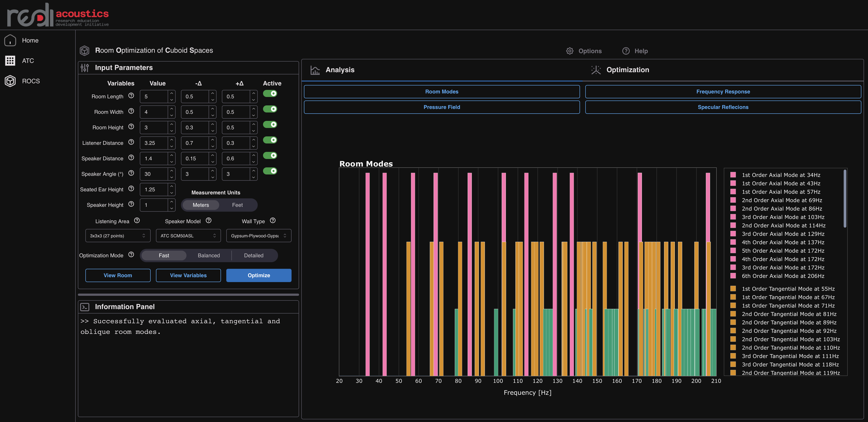Click the Optimization Mode info icon

[x=131, y=255]
